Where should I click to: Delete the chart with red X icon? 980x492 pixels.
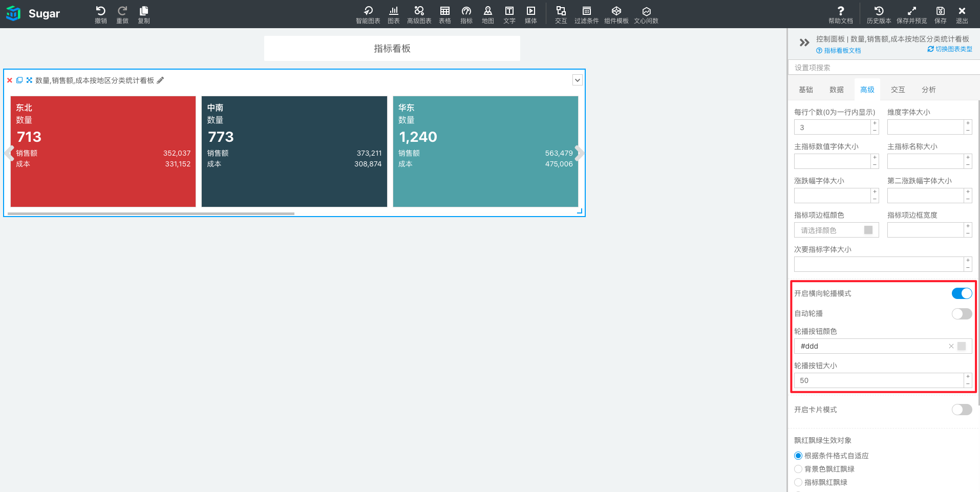coord(10,80)
